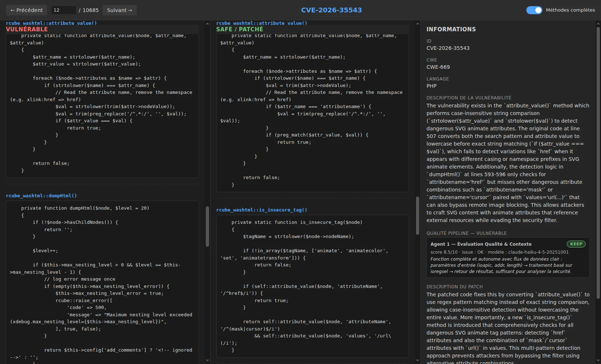This screenshot has width=601, height=364.
Task: Click code line 'rcube::raise_error(['
Action: pos(84,301)
